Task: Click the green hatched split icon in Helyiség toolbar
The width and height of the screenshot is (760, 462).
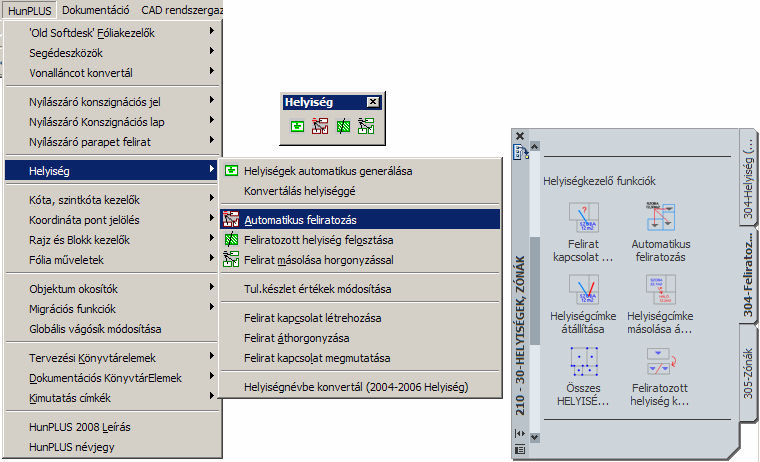Action: click(x=343, y=126)
